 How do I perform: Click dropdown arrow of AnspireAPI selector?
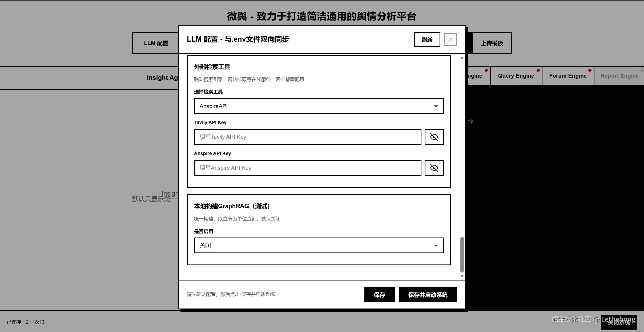436,106
